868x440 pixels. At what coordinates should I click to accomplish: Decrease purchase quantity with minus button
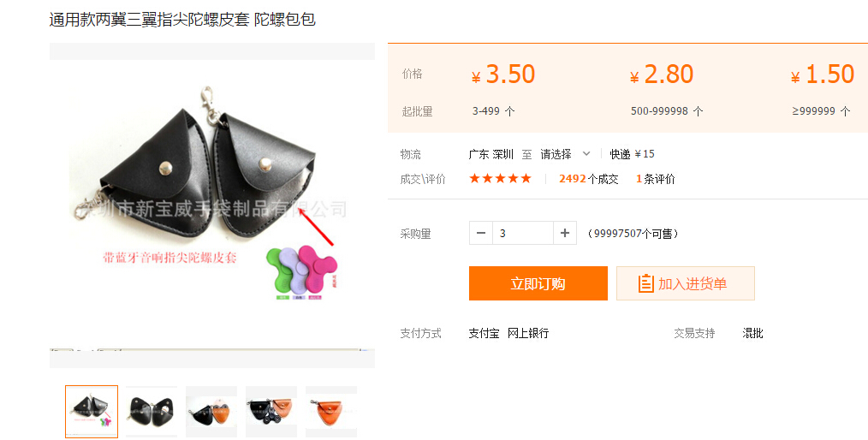coord(480,233)
